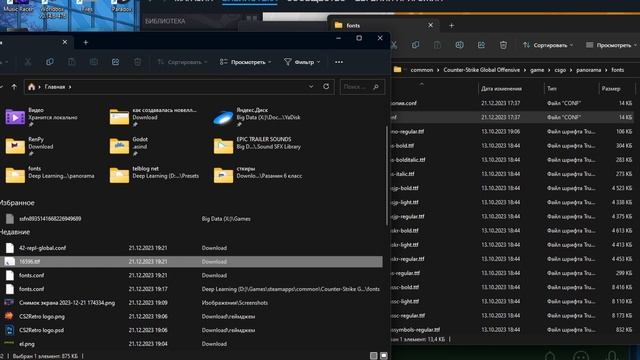Switch to details view using the status bar icon

tap(373, 356)
